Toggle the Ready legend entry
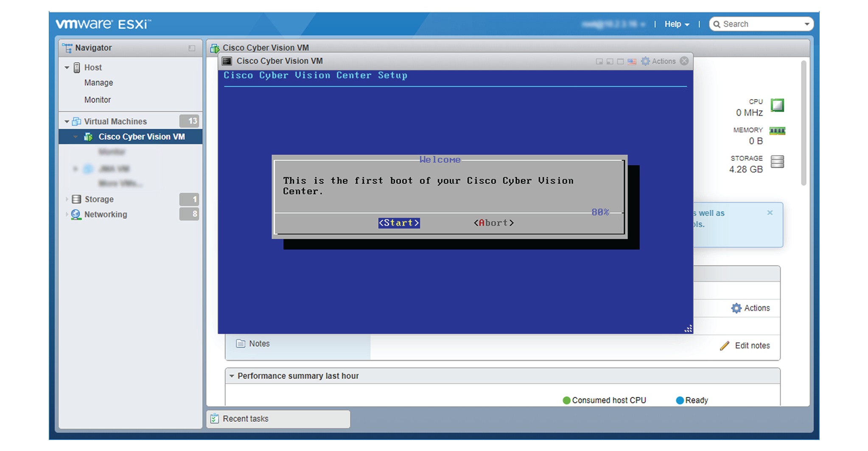This screenshot has width=868, height=451. pyautogui.click(x=692, y=400)
